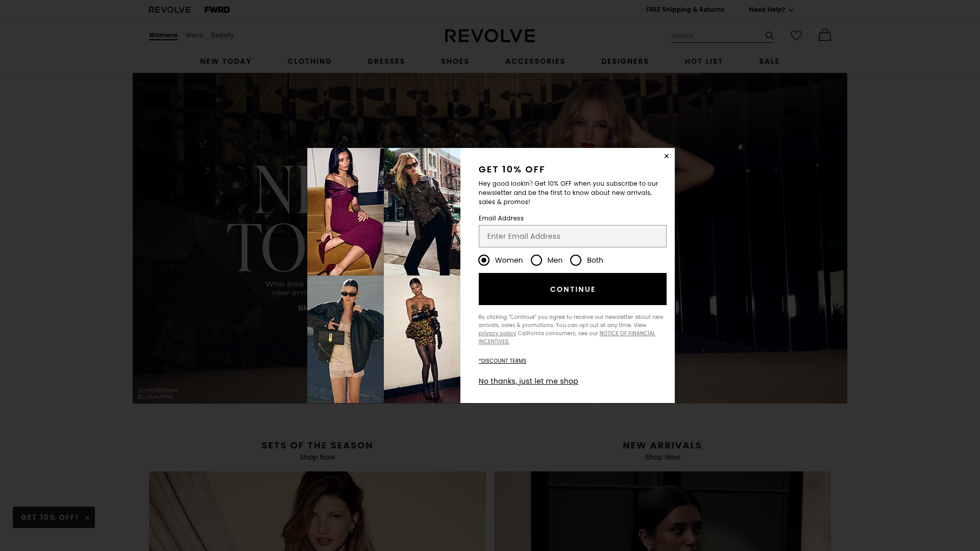Select the Women newsletter option
Viewport: 980px width, 551px height.
click(x=483, y=260)
